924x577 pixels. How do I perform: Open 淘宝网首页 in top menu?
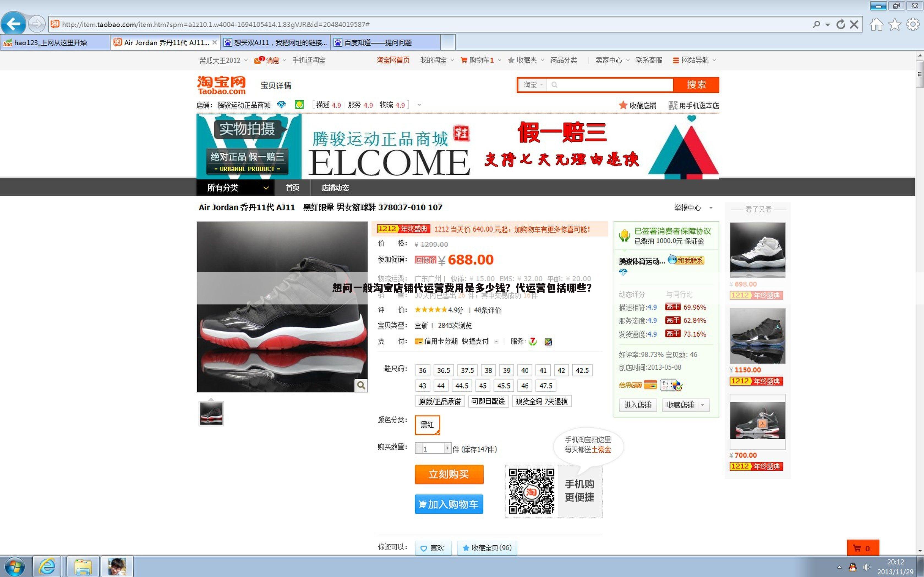pos(393,60)
